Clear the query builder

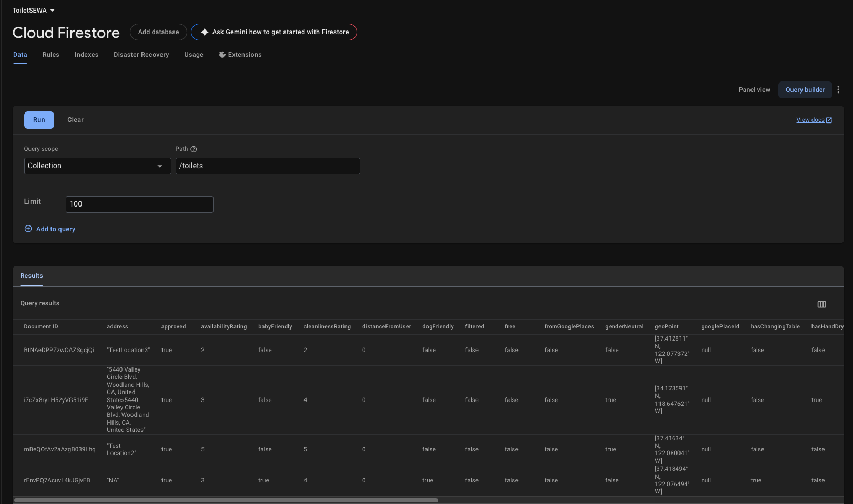coord(75,120)
